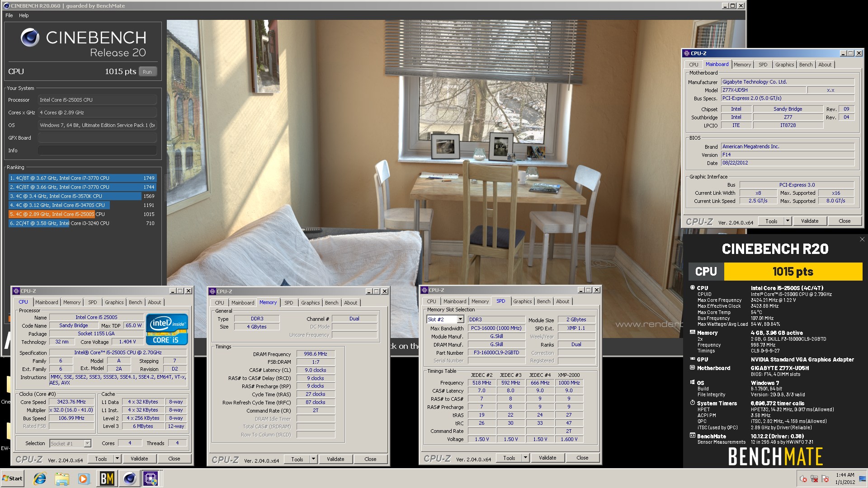The width and height of the screenshot is (868, 488).
Task: Click the Cinebench sphere logo in the header
Action: coord(30,38)
